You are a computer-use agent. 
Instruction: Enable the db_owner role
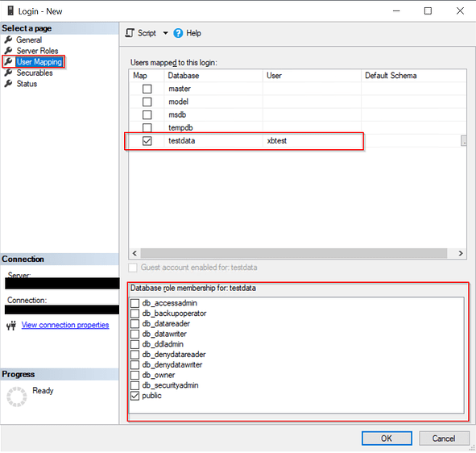(135, 376)
